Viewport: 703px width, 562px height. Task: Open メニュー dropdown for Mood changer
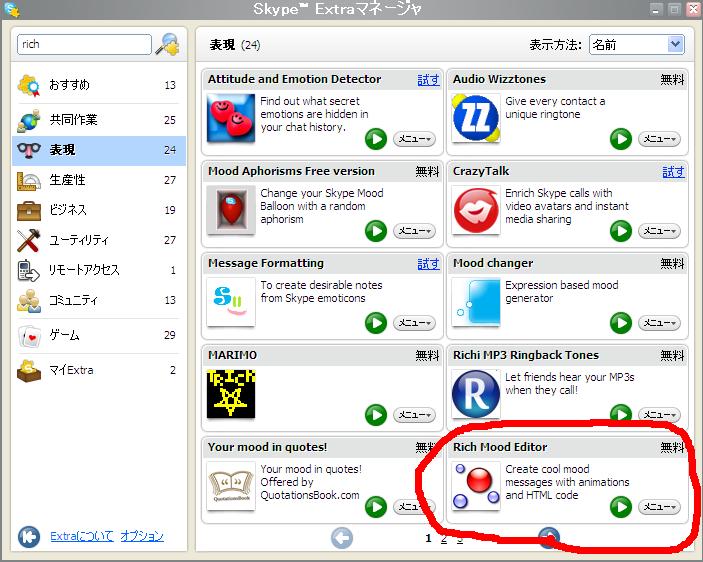coord(660,323)
